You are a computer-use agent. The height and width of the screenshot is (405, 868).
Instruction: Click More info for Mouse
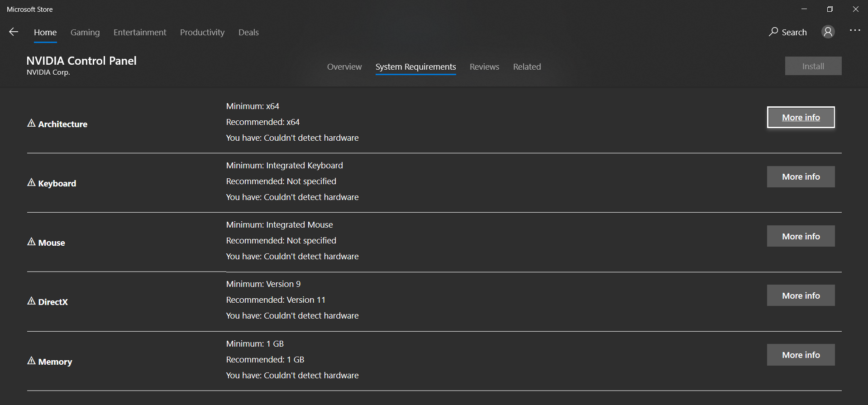pos(801,236)
